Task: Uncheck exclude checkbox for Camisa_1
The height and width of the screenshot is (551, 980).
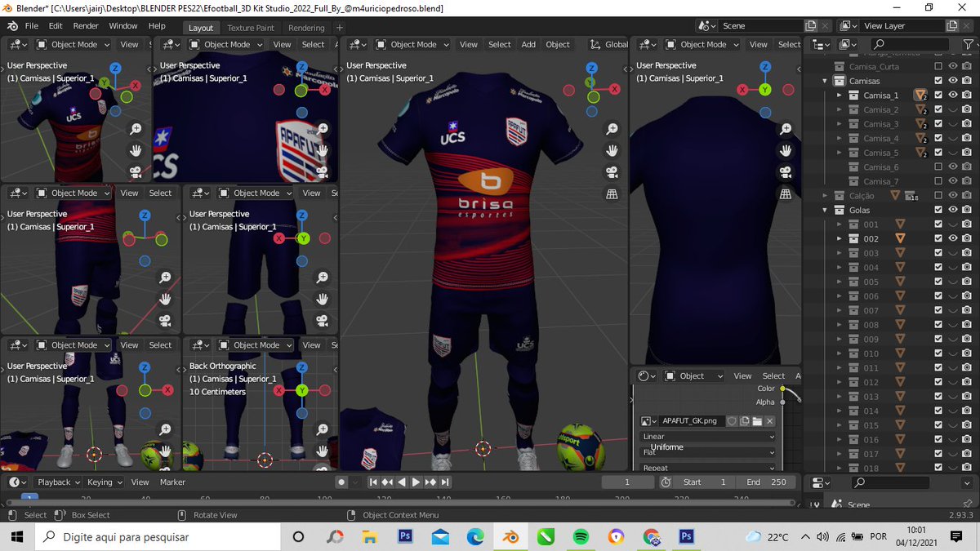Action: [938, 96]
